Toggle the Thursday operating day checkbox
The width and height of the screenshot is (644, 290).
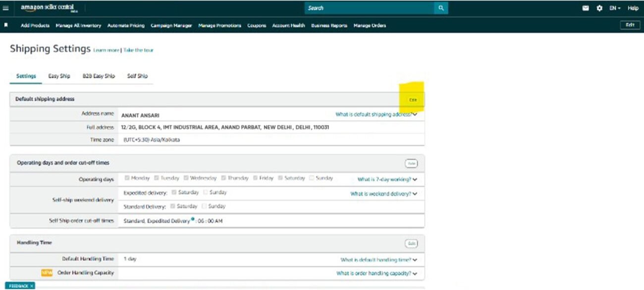224,178
